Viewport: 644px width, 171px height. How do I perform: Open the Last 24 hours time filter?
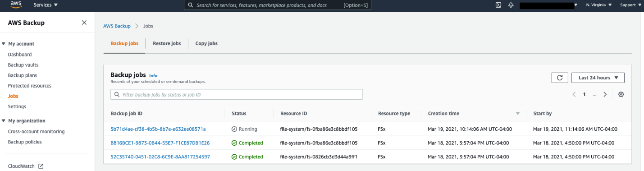[598, 78]
